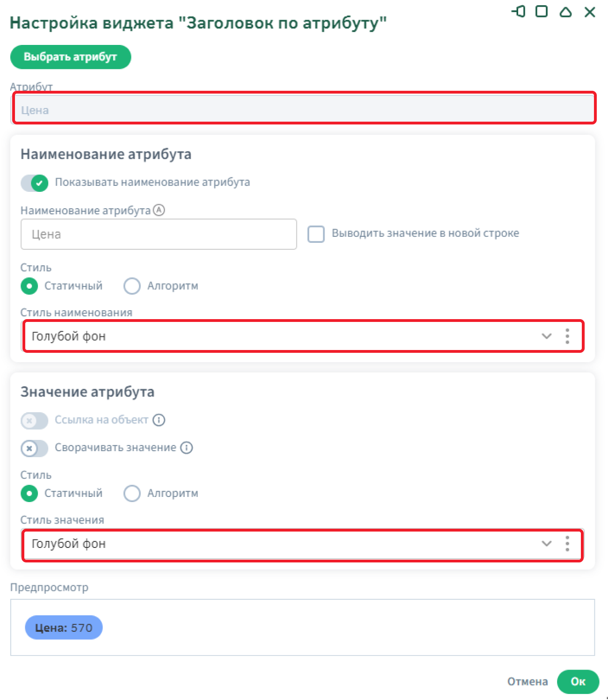Toggle Показывать наименование атрибута switch

coord(35,182)
